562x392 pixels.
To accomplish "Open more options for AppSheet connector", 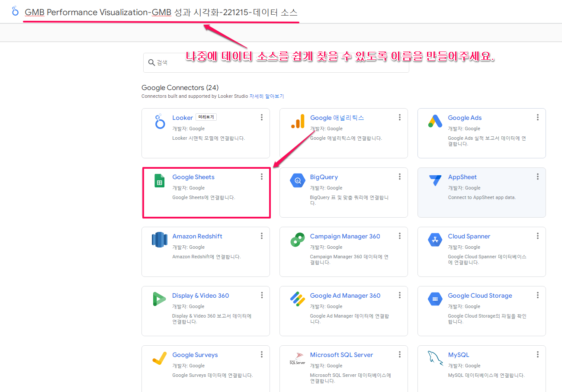I will (x=538, y=177).
